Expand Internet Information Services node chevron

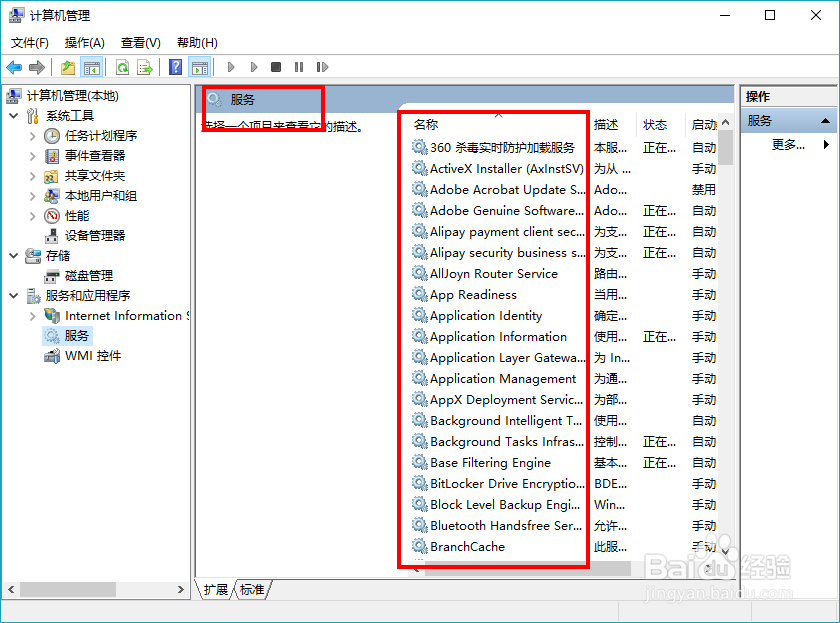tap(33, 316)
